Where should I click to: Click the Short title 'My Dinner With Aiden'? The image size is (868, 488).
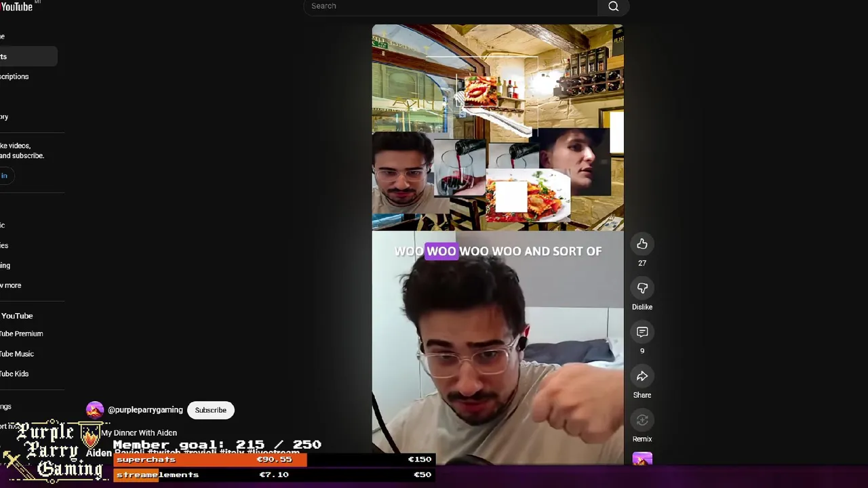(139, 432)
